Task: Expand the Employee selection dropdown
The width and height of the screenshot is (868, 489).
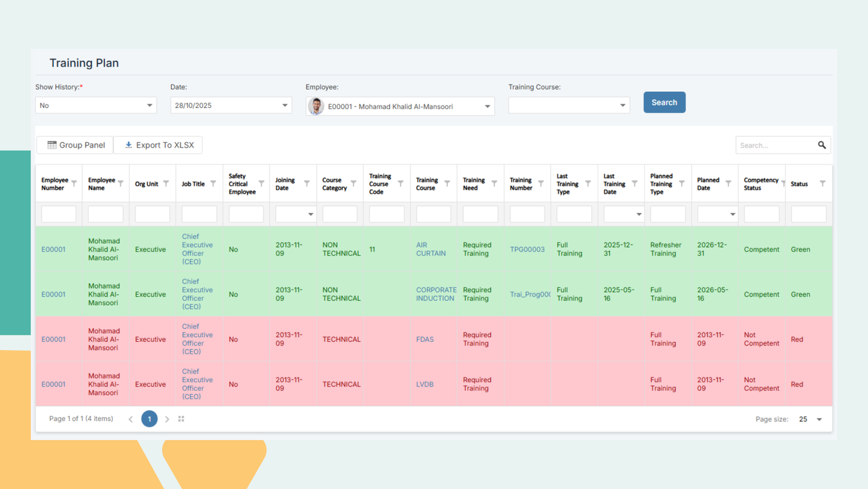Action: pos(487,107)
